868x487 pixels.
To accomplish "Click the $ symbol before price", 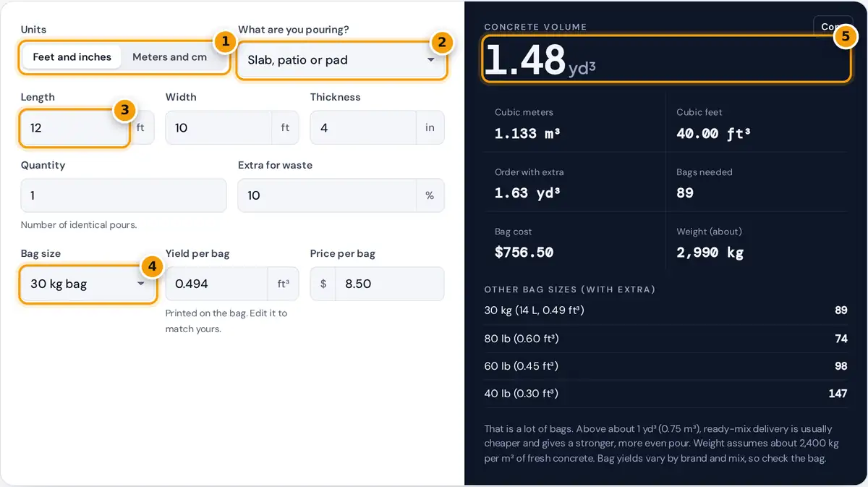I will (323, 284).
